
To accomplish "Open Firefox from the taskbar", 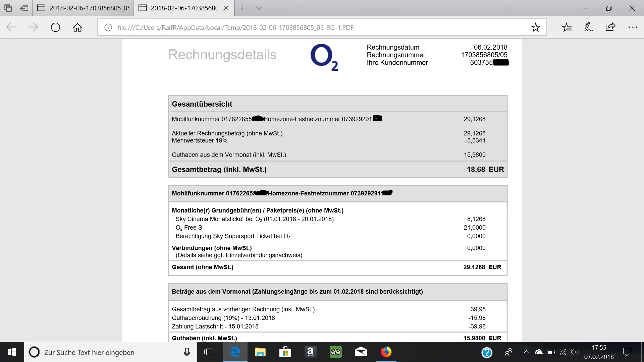I will coord(386,352).
